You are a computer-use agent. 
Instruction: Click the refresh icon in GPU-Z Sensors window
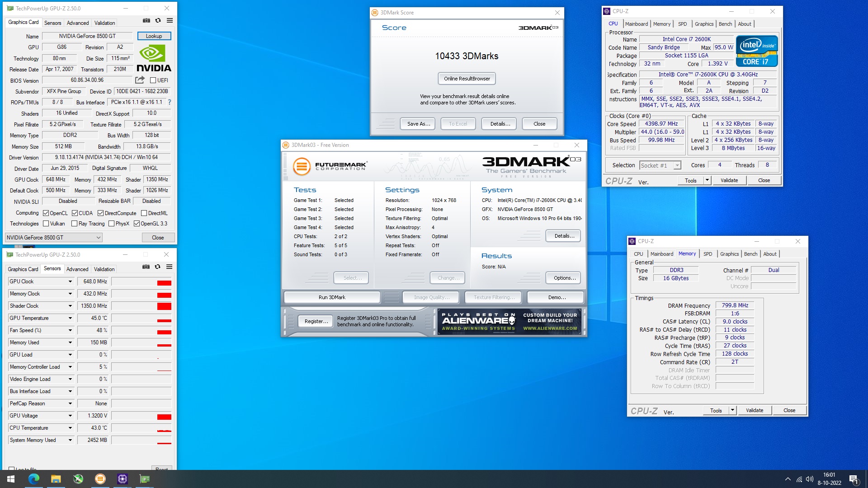(157, 267)
